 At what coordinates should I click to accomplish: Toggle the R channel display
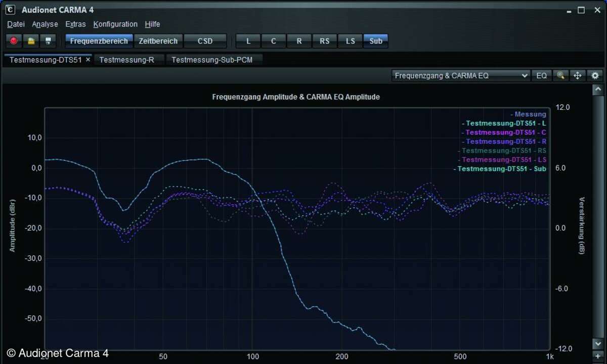coord(299,41)
